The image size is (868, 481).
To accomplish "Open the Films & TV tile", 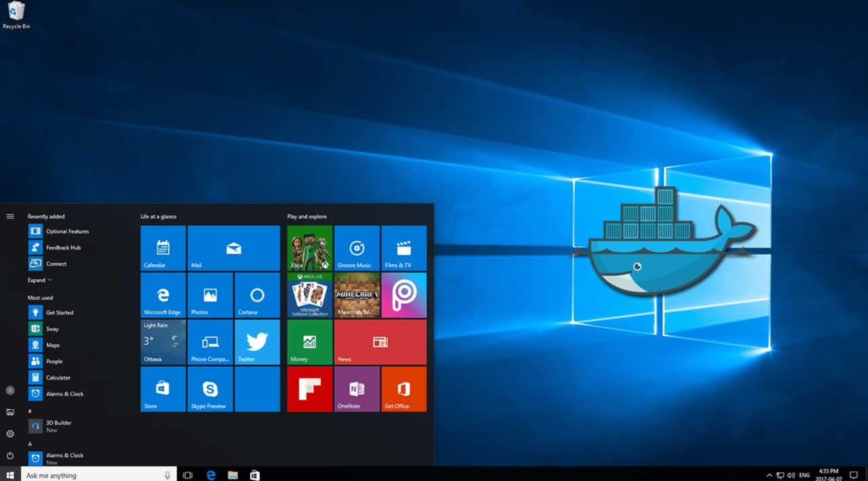I will (404, 248).
